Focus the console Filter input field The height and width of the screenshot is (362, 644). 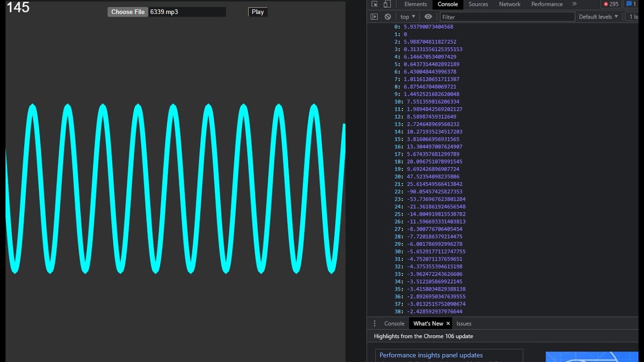click(x=507, y=17)
